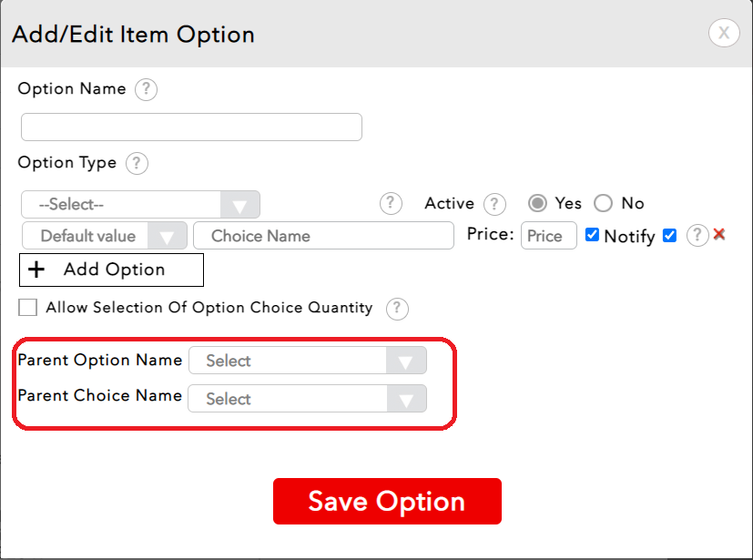Select No for Active

pyautogui.click(x=603, y=204)
